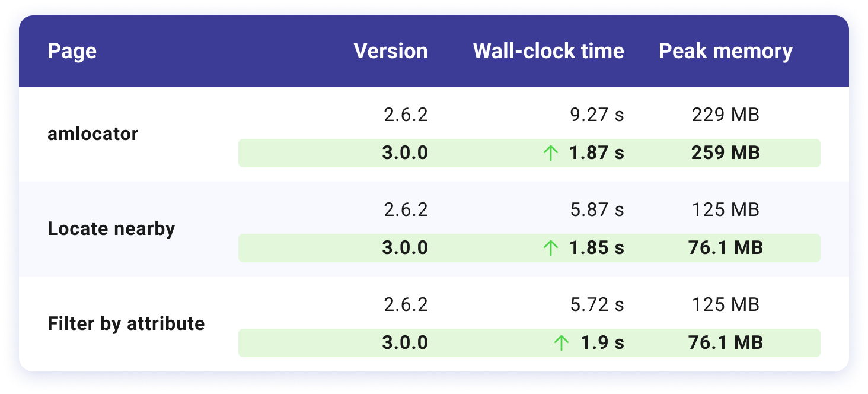Image resolution: width=868 pixels, height=394 pixels.
Task: Select the Locate nearby page label
Action: tap(111, 229)
